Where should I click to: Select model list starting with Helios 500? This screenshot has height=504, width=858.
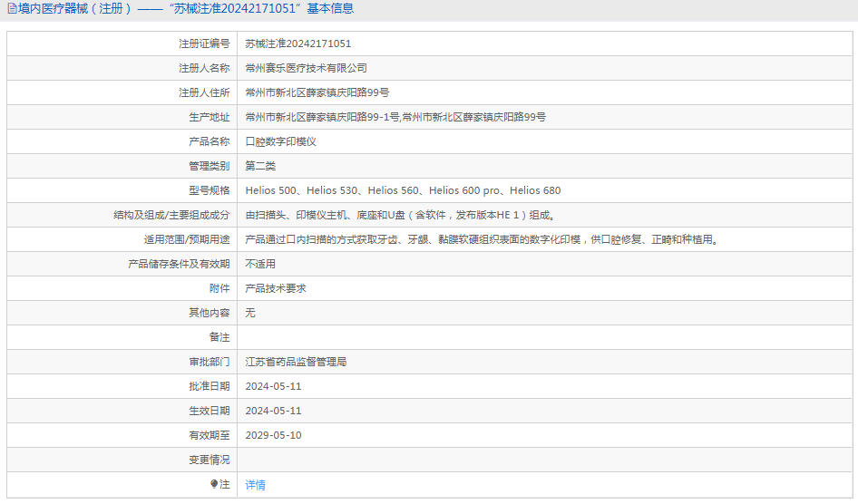click(x=403, y=190)
